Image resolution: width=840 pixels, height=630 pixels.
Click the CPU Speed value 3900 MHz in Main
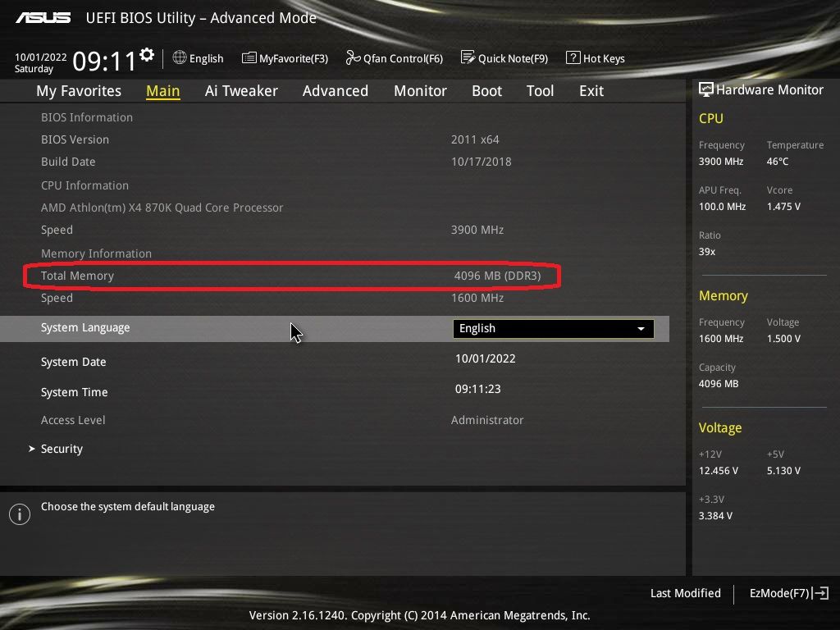(x=477, y=230)
